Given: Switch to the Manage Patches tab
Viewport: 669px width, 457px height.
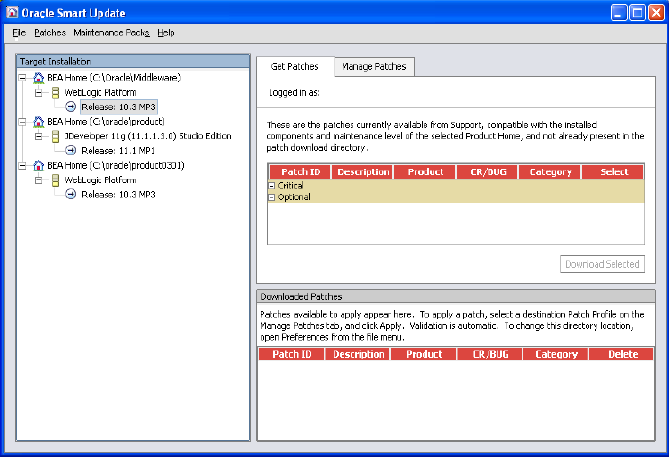Looking at the screenshot, I should pos(374,67).
